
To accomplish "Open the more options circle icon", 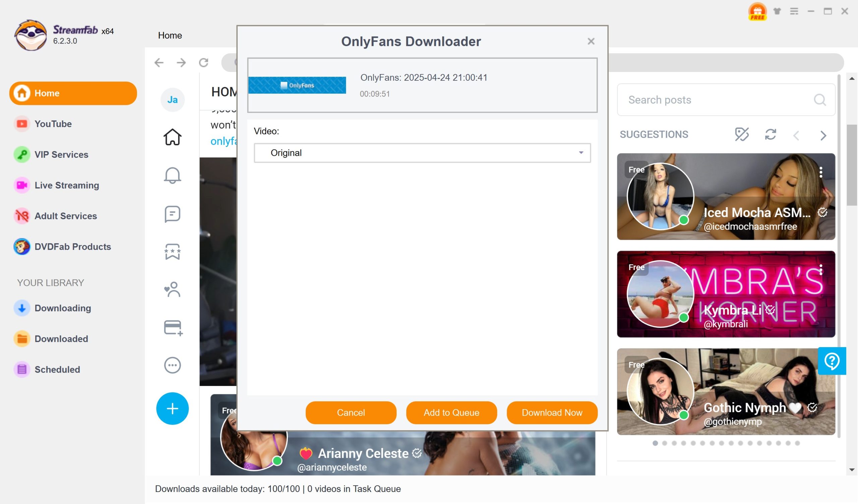I will point(173,365).
